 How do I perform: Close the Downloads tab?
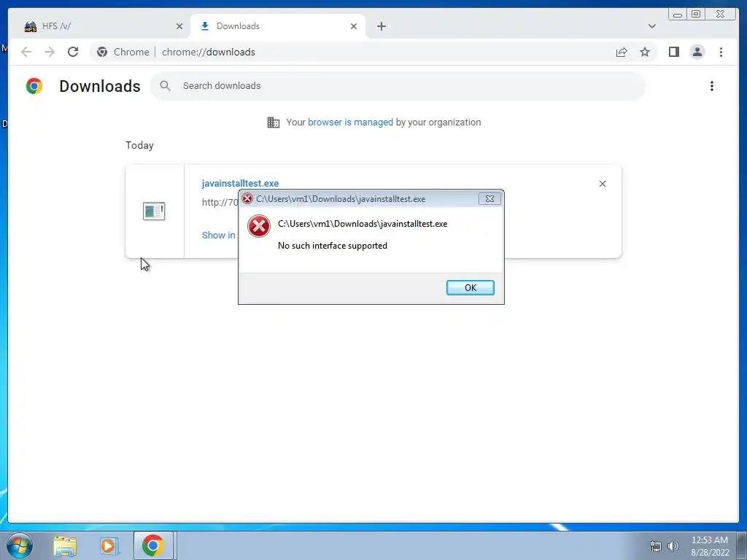(x=354, y=26)
